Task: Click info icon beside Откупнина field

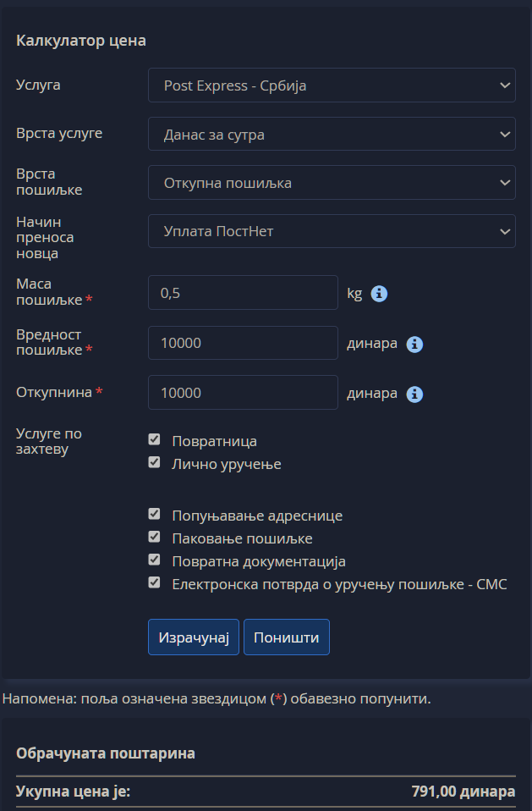Action: (414, 394)
